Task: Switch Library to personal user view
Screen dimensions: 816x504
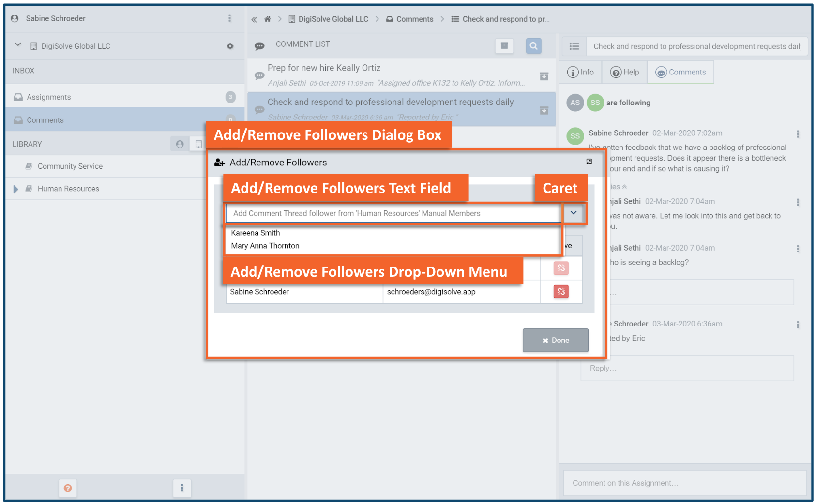Action: 180,144
